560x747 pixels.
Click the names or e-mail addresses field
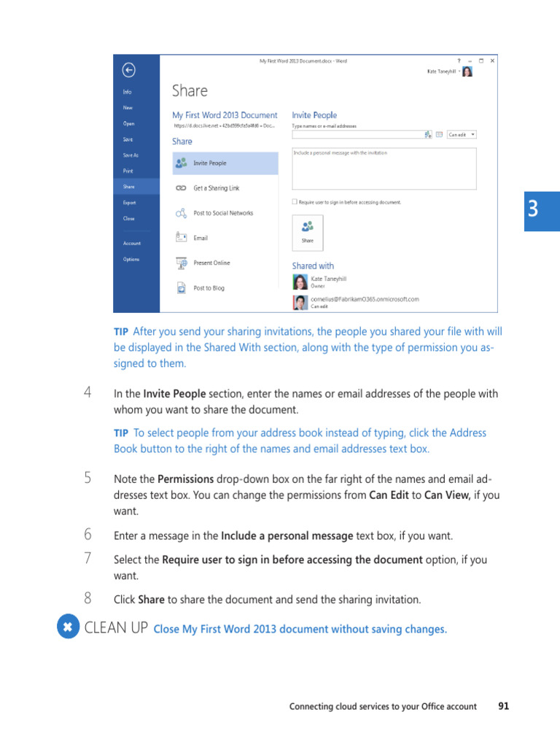(x=357, y=135)
